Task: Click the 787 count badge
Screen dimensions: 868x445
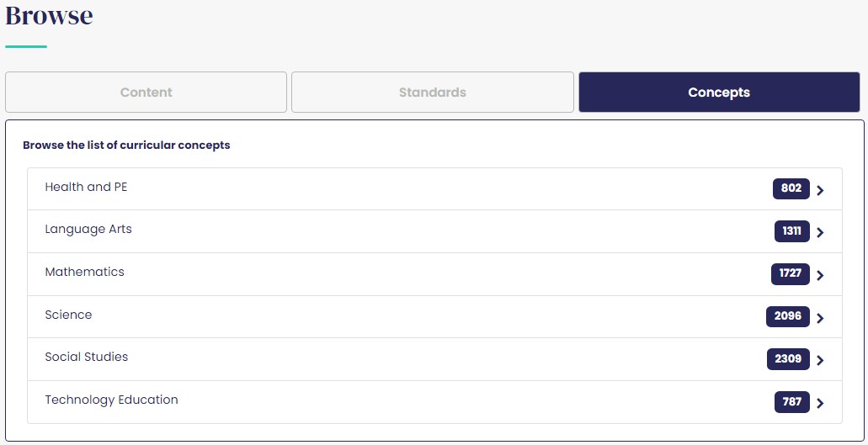Action: coord(791,402)
